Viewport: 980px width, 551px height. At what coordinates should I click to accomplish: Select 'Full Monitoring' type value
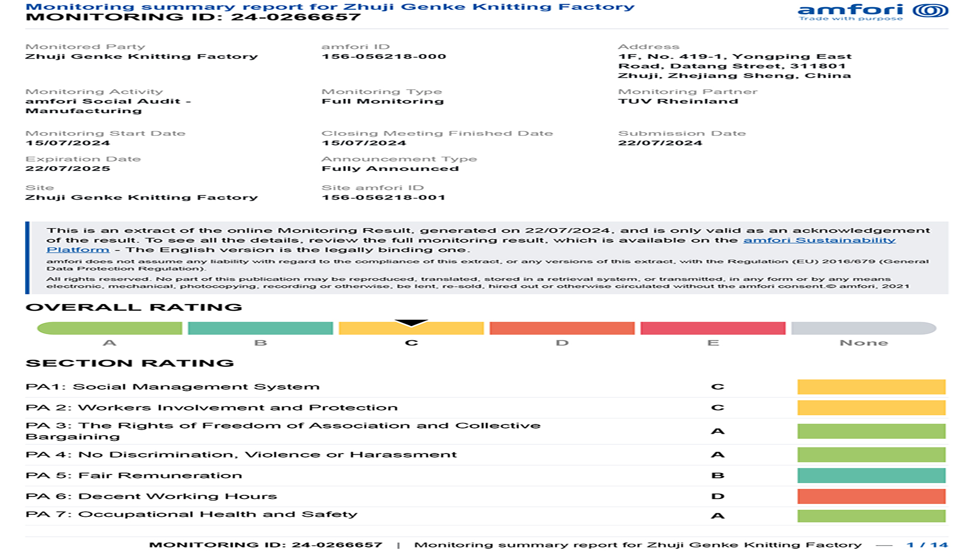point(383,101)
